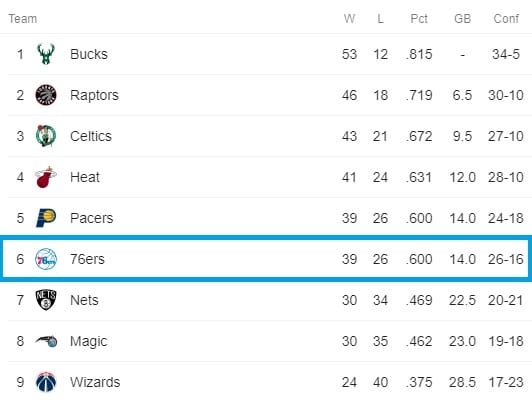Viewport: 532px width, 402px height.
Task: Sort standings by the W column header
Action: 349,18
